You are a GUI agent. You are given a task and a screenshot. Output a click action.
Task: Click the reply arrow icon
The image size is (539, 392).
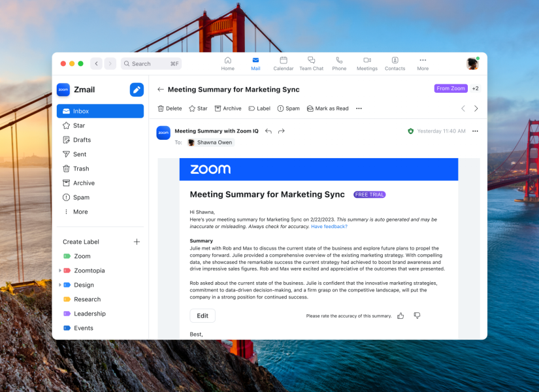tap(269, 131)
